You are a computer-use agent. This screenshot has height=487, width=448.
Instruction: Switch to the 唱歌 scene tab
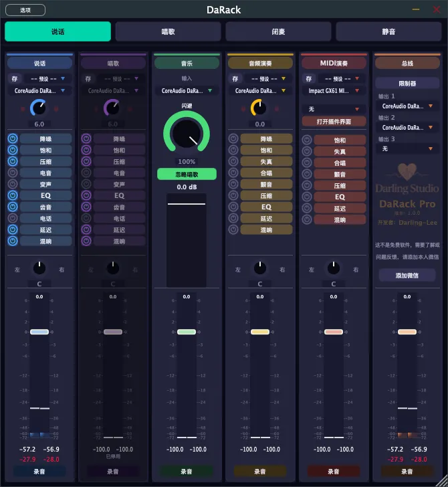168,31
